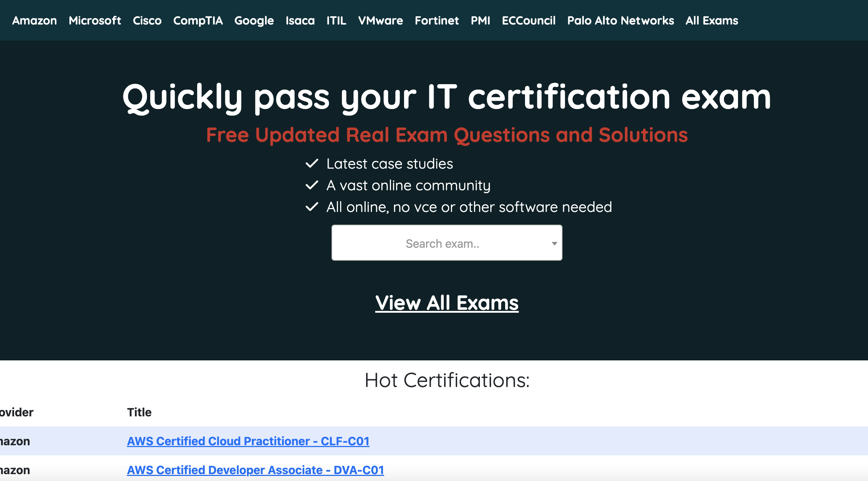
Task: Select VMware from the navigation bar
Action: (x=379, y=20)
